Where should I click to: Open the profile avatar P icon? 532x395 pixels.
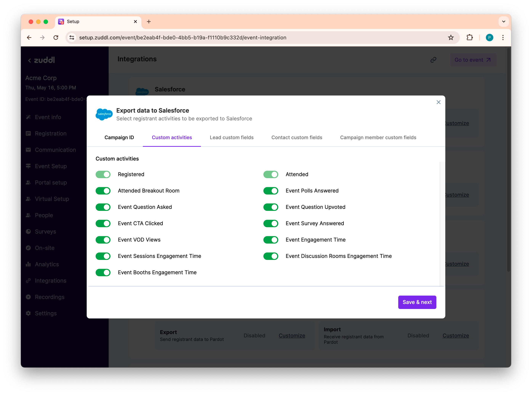(489, 38)
